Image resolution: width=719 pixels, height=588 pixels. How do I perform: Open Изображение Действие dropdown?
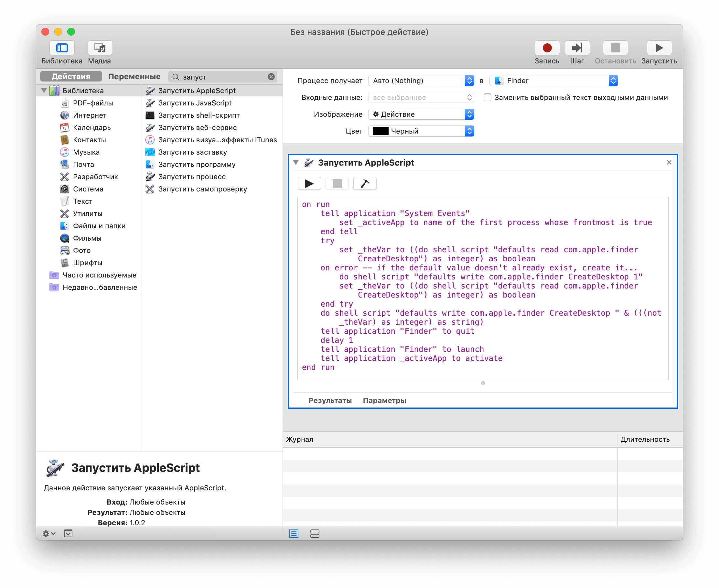click(421, 114)
